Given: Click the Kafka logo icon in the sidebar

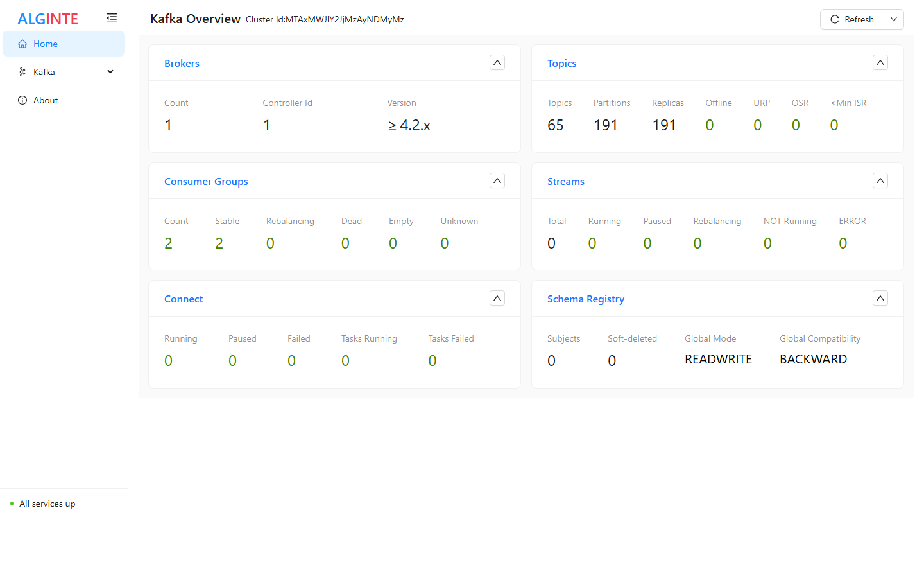Looking at the screenshot, I should point(22,72).
